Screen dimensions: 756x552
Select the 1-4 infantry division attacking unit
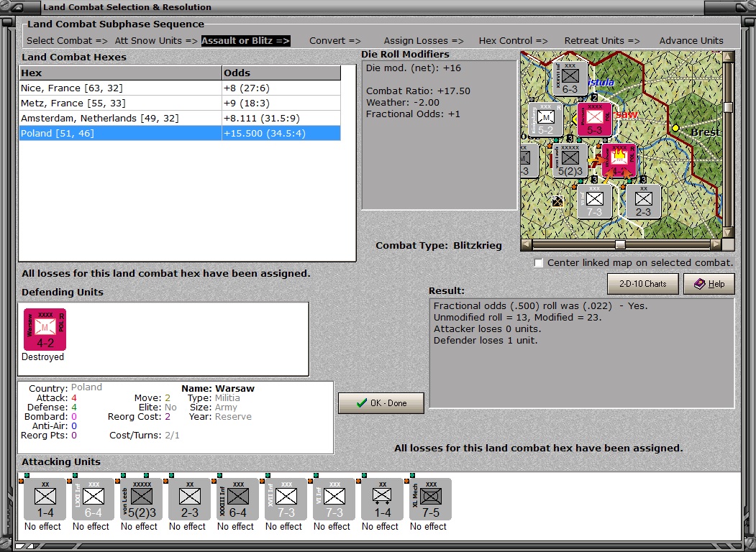45,499
